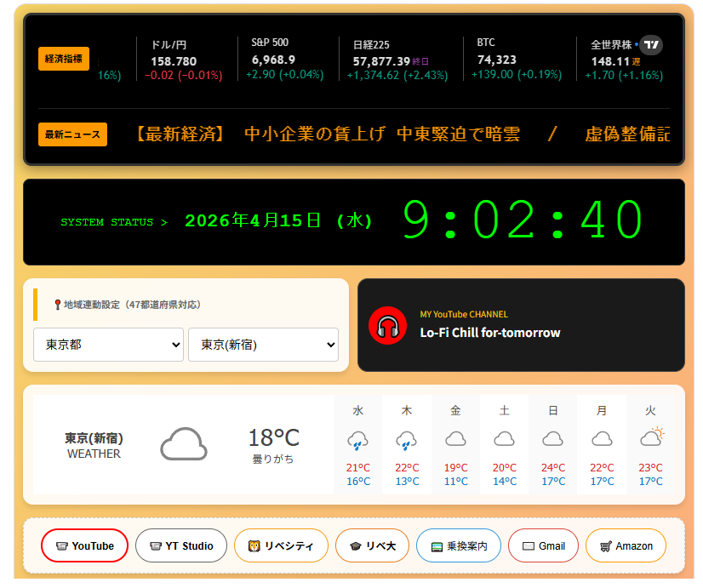The width and height of the screenshot is (703, 588).
Task: Open the YouTube shortcut button
Action: click(84, 545)
